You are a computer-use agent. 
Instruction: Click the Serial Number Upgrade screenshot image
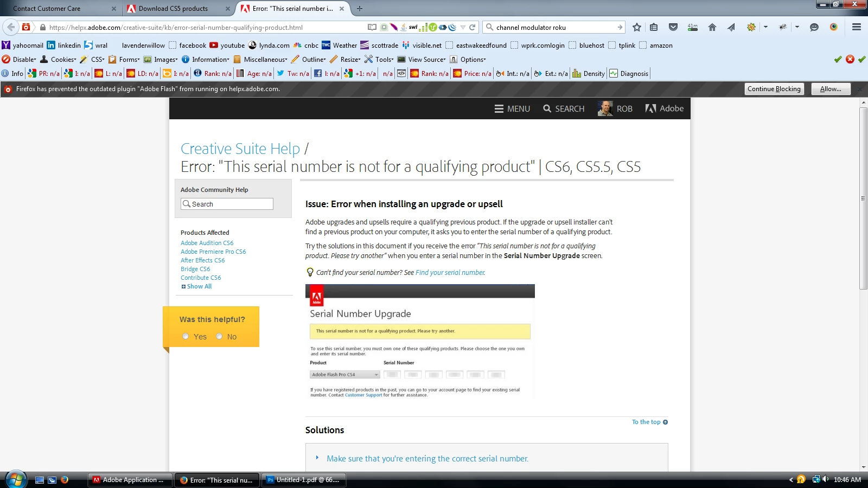point(420,342)
